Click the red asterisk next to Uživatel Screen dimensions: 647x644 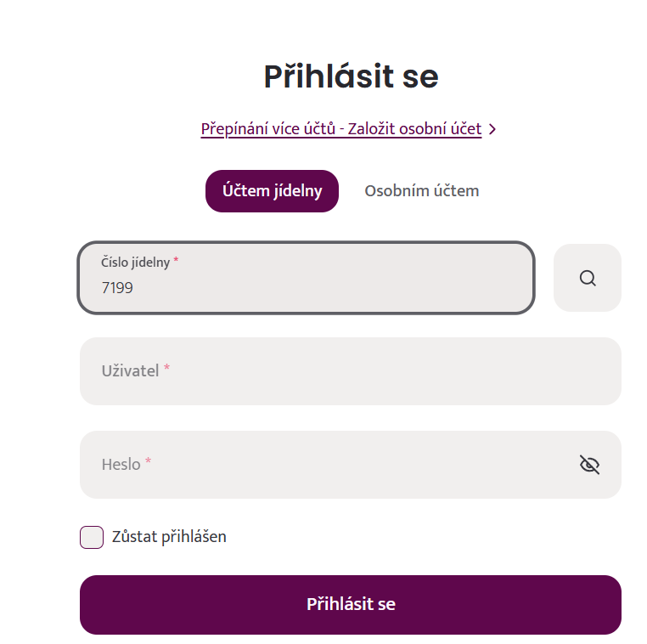click(x=167, y=369)
